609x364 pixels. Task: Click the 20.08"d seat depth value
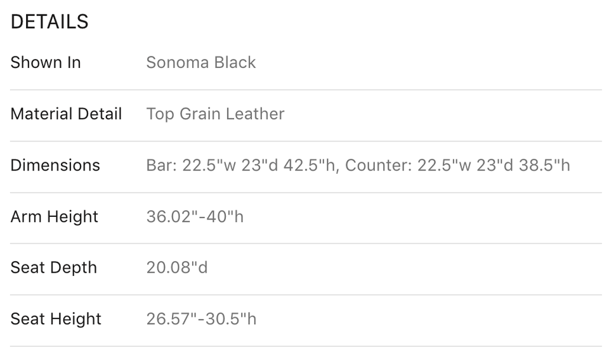(177, 268)
